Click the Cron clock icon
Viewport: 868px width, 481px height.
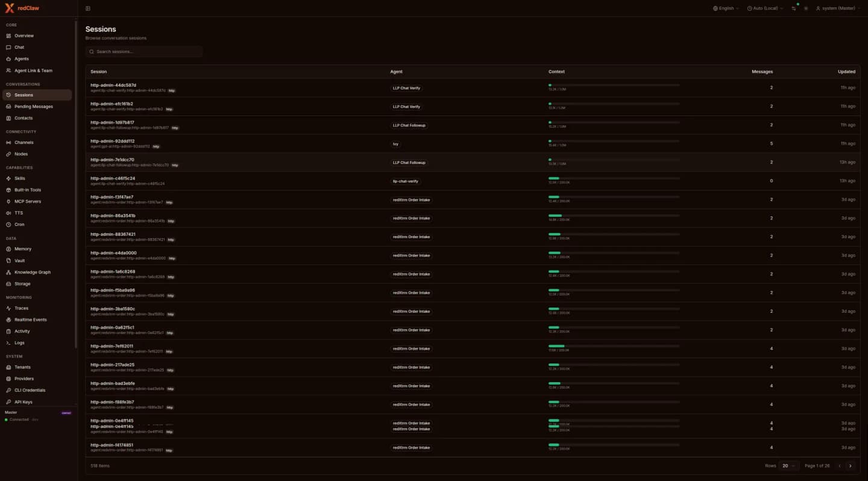point(8,224)
